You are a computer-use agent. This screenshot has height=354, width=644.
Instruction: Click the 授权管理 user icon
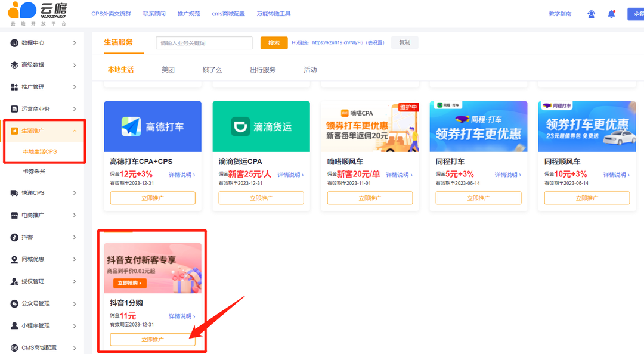pos(14,282)
